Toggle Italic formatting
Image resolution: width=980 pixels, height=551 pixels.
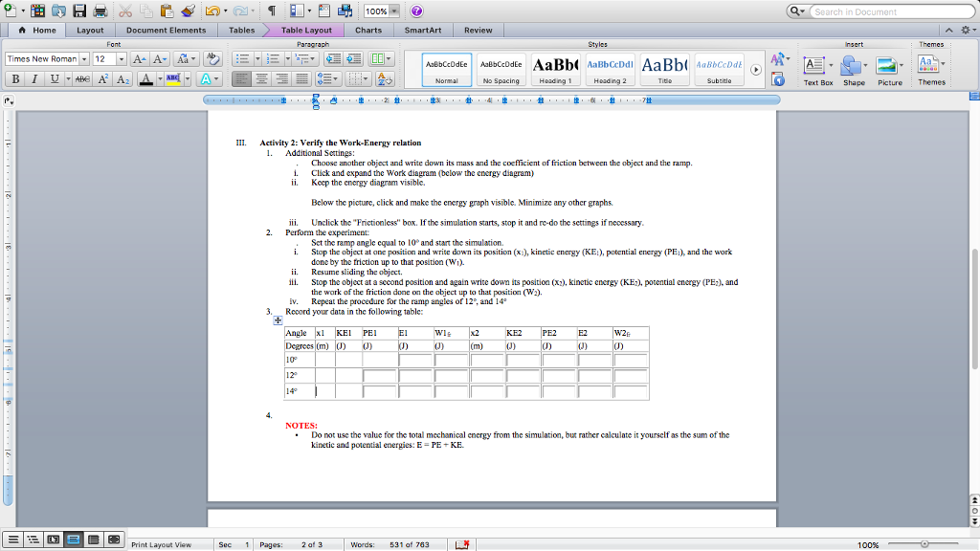(x=34, y=78)
